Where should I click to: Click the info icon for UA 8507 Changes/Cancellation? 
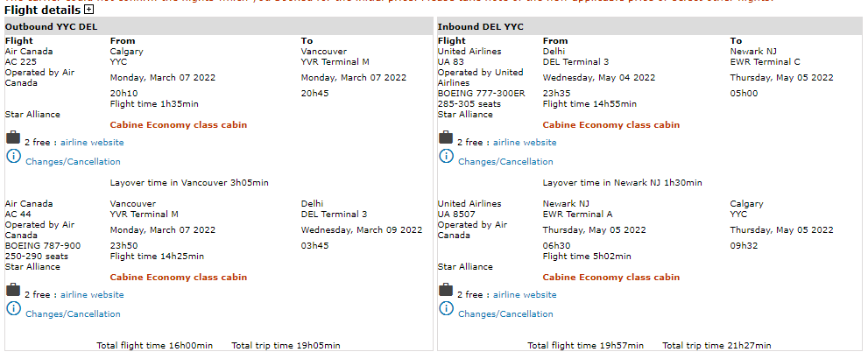click(446, 308)
